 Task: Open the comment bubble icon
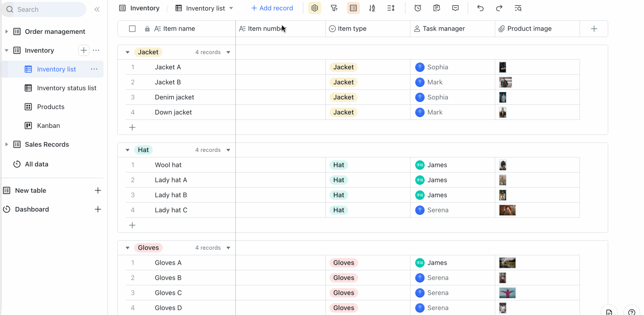[453, 8]
